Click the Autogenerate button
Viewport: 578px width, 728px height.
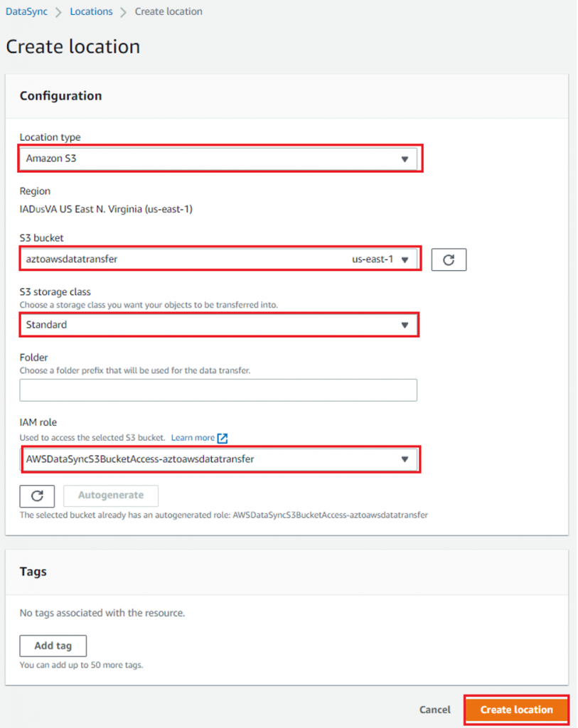click(x=110, y=496)
